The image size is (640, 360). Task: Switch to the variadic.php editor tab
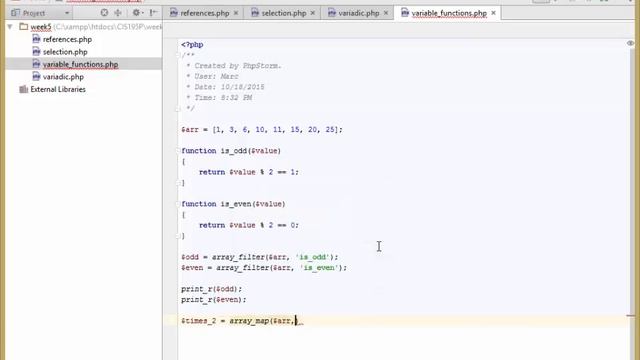[x=359, y=13]
